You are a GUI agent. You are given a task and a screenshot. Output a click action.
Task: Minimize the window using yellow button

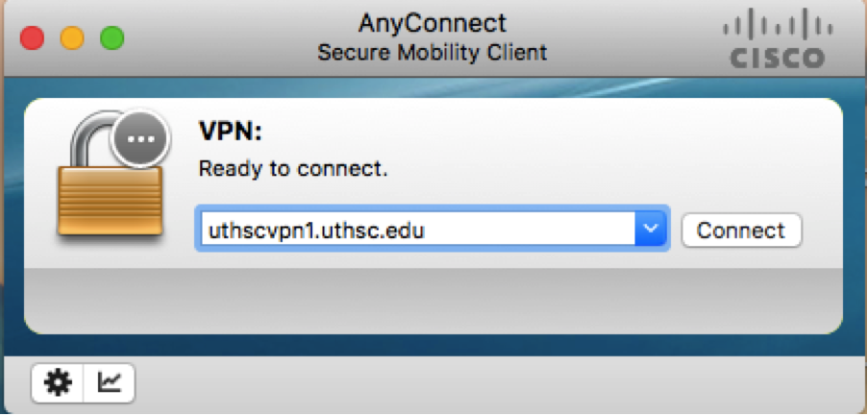coord(72,38)
